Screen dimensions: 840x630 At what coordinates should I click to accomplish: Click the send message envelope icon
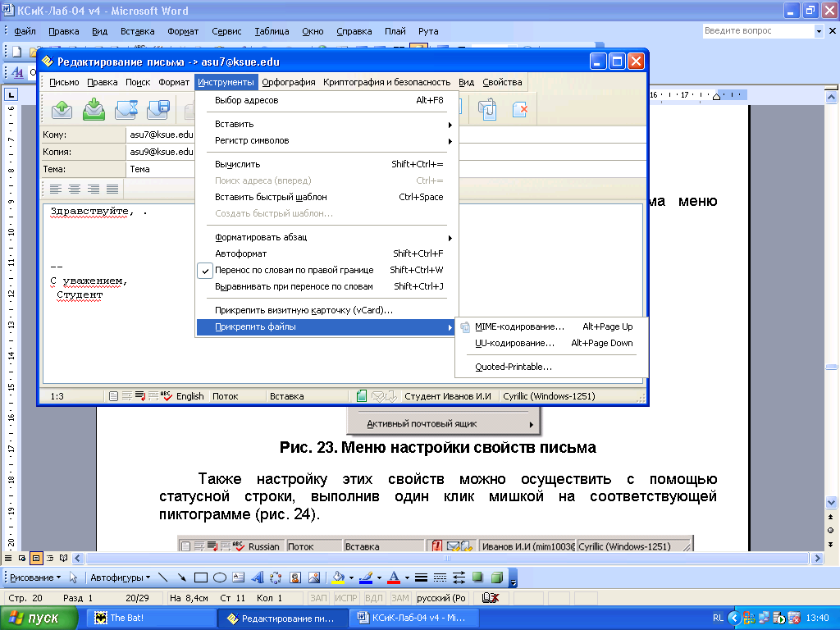click(62, 109)
